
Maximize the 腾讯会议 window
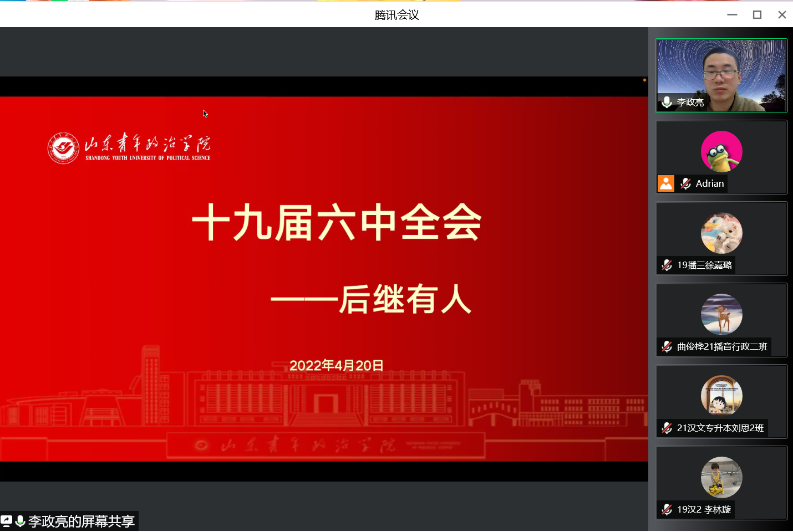pyautogui.click(x=757, y=15)
